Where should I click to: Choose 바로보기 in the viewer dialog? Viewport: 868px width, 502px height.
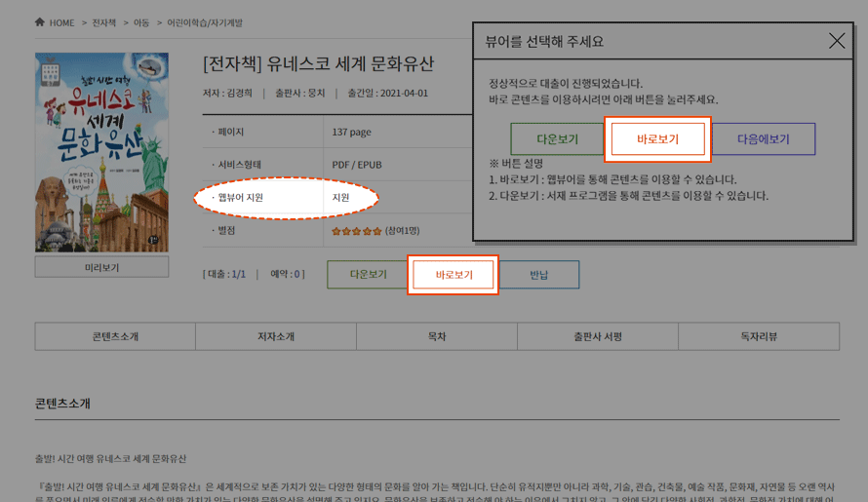[x=657, y=139]
